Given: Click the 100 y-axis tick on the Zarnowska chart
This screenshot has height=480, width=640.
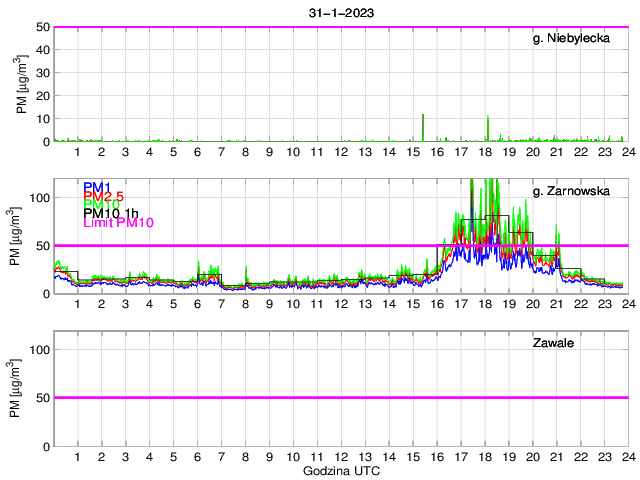Looking at the screenshot, I should (38, 198).
